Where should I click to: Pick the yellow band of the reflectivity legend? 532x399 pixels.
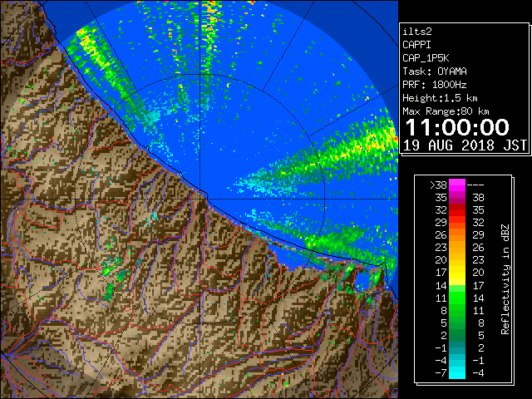pos(457,273)
